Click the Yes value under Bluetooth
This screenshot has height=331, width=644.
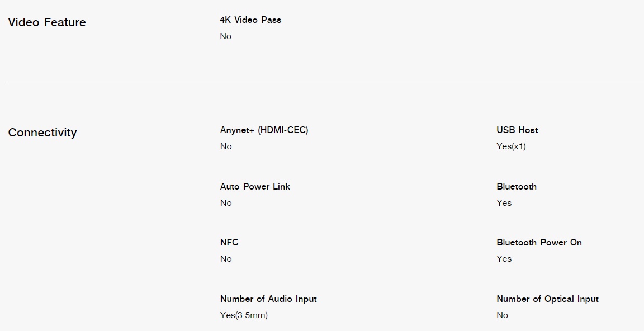pos(504,203)
